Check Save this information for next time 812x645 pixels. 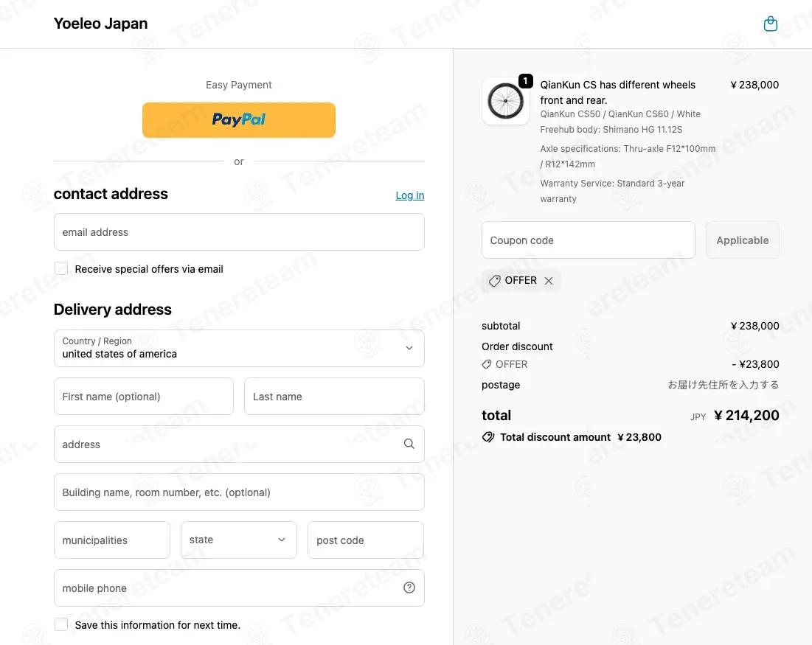coord(61,624)
